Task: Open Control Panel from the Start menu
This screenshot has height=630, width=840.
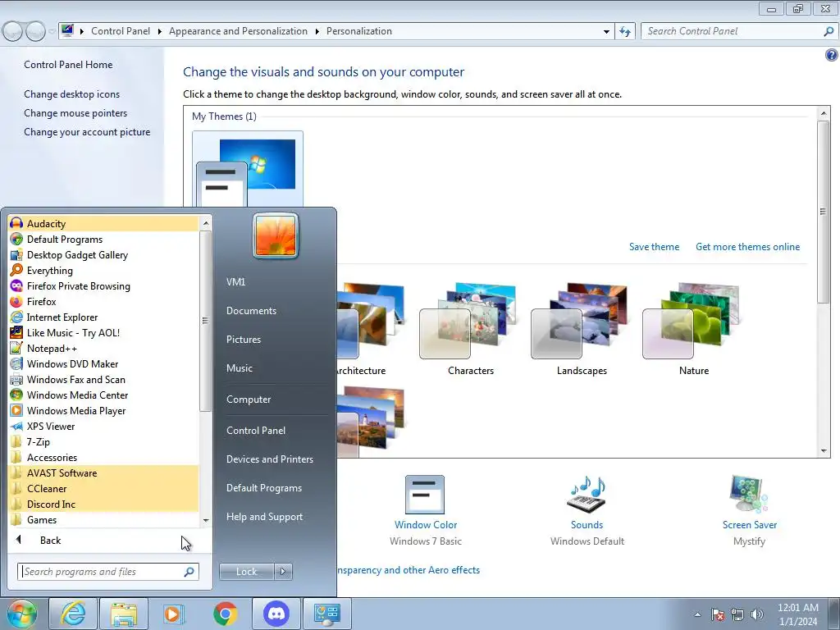Action: click(256, 431)
